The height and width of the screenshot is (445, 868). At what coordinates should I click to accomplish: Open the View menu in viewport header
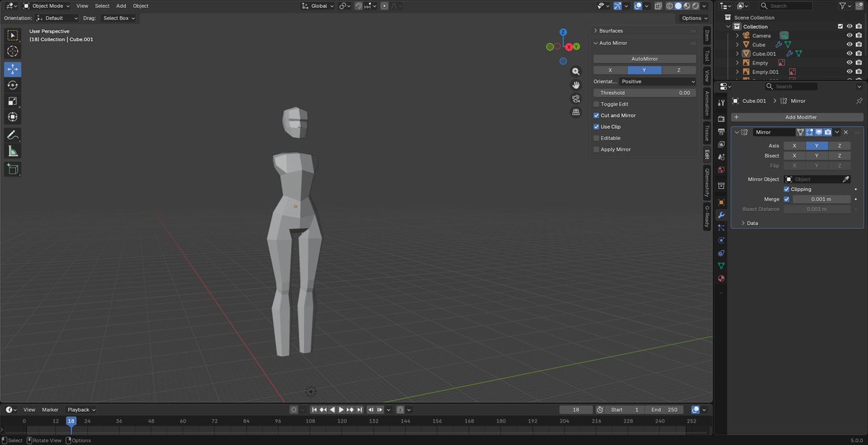pyautogui.click(x=82, y=6)
